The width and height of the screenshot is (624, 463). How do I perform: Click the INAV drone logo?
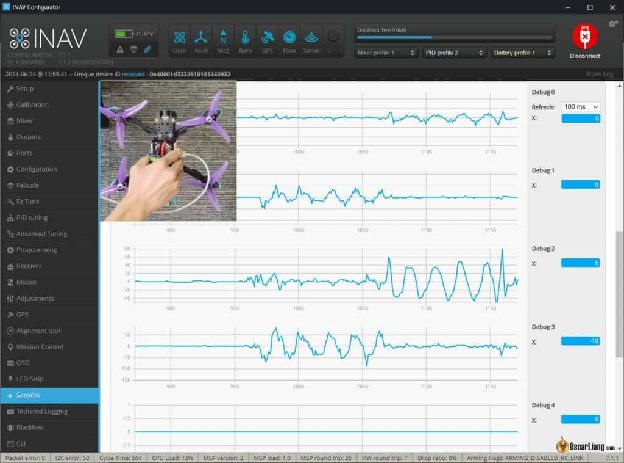[20, 38]
